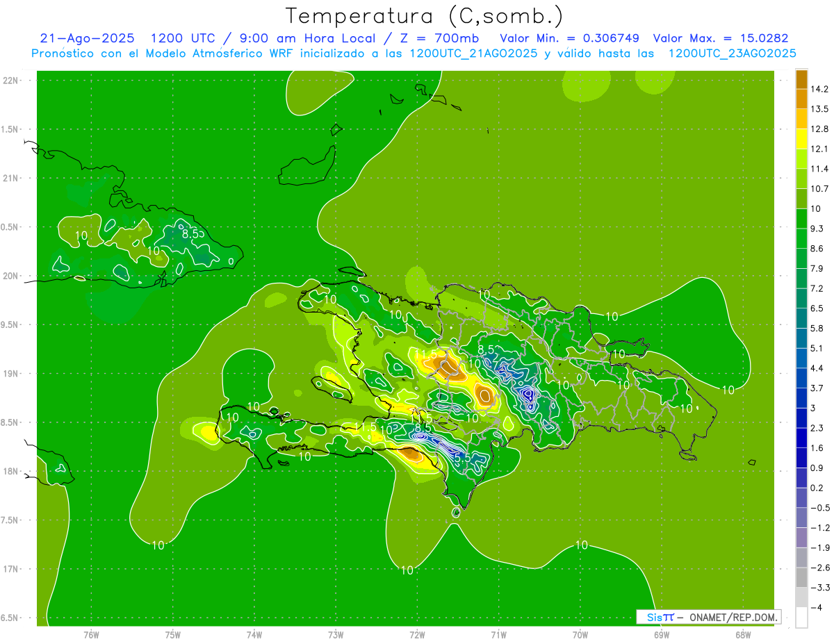Click the "70W" longitude label
834x644 pixels.
pos(580,635)
